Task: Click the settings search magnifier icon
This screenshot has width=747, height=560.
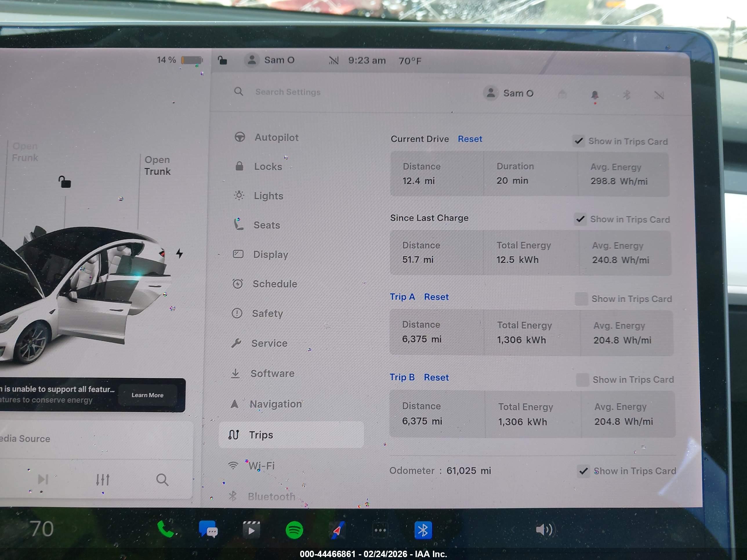Action: click(238, 91)
